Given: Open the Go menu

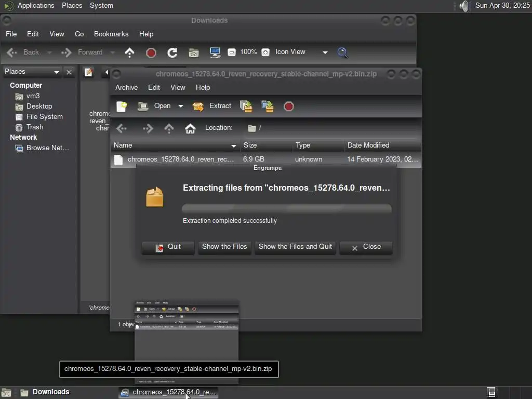Looking at the screenshot, I should 79,34.
